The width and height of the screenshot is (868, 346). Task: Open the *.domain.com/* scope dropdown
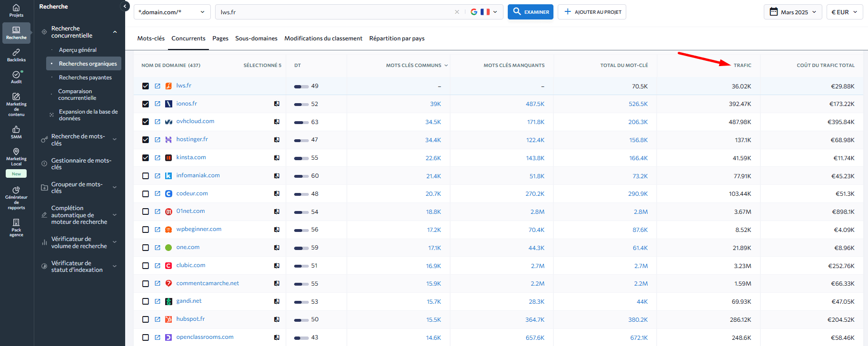[x=172, y=12]
